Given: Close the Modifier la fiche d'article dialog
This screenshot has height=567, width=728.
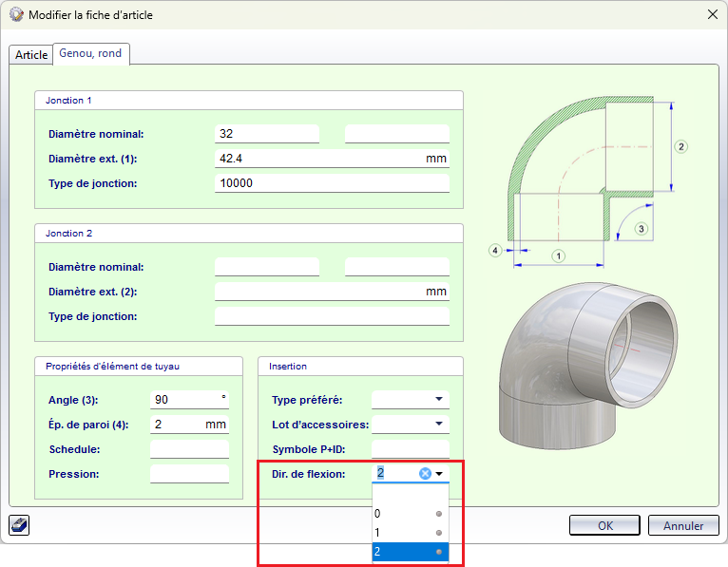Looking at the screenshot, I should tap(711, 15).
